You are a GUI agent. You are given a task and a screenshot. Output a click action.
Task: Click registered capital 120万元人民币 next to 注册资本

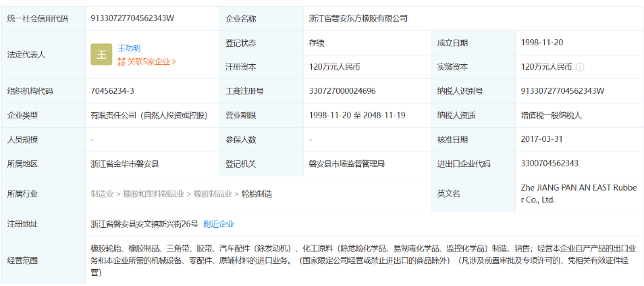(334, 67)
